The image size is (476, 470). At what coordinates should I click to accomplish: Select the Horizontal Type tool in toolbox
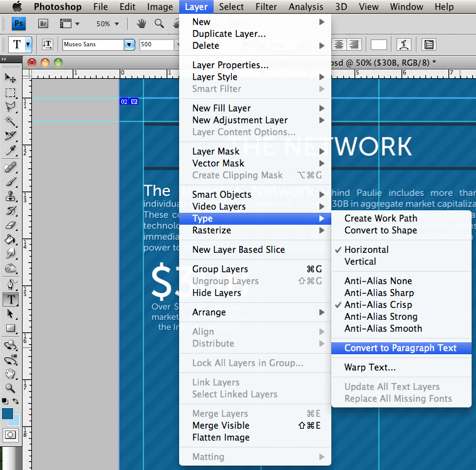(11, 300)
